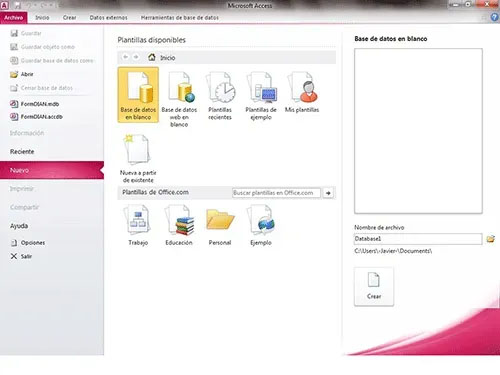Open a database with Abrir
500x375 pixels.
(22, 74)
